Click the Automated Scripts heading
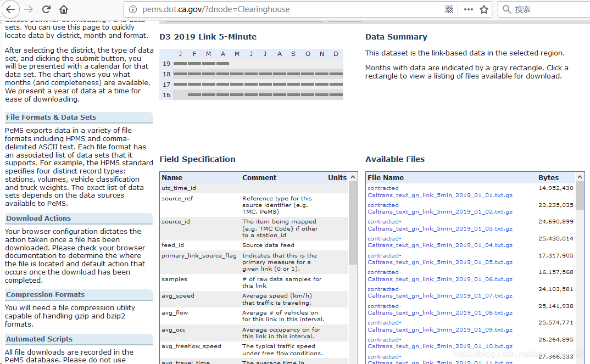The image size is (590, 364). click(x=39, y=339)
